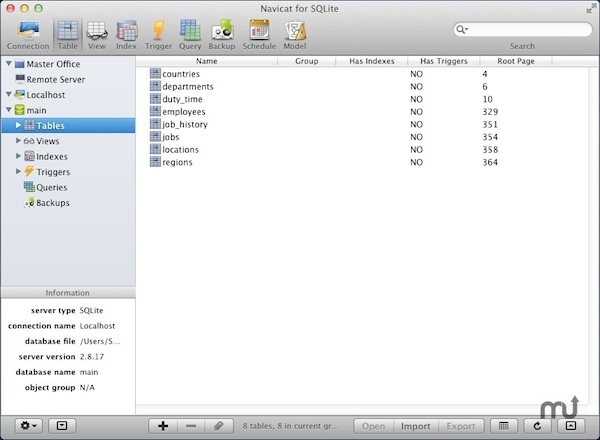Click the refresh arrow button
The image size is (600, 440).
click(537, 426)
